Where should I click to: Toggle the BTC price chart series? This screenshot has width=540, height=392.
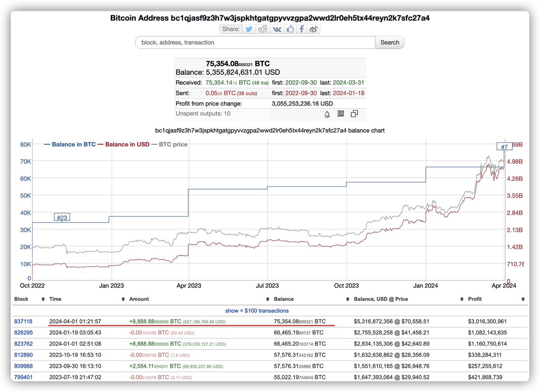(169, 144)
